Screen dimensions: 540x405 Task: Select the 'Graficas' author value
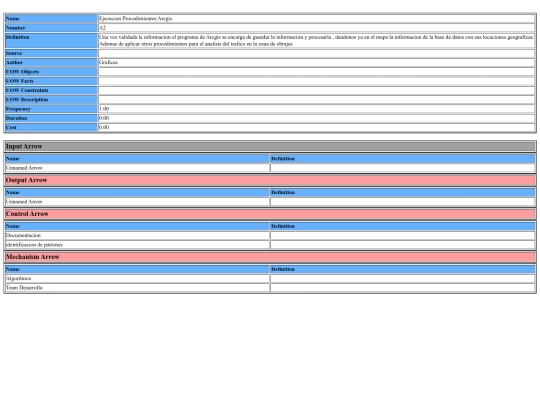108,62
